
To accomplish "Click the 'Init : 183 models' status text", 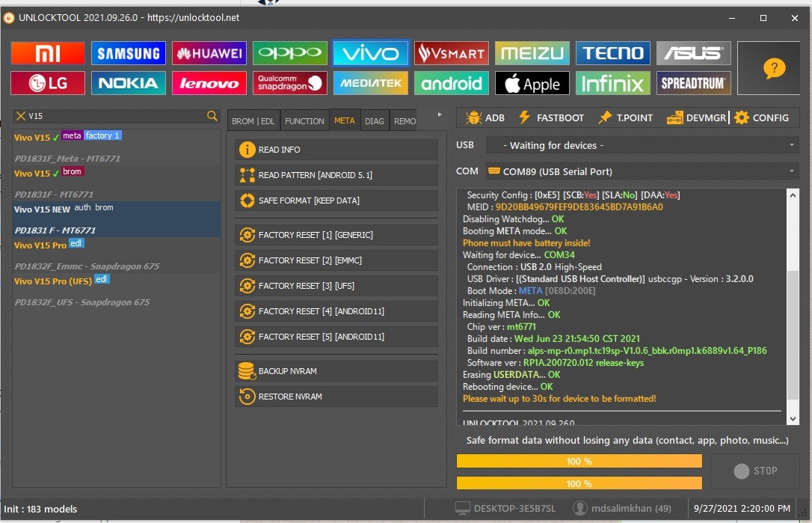I will 40,509.
